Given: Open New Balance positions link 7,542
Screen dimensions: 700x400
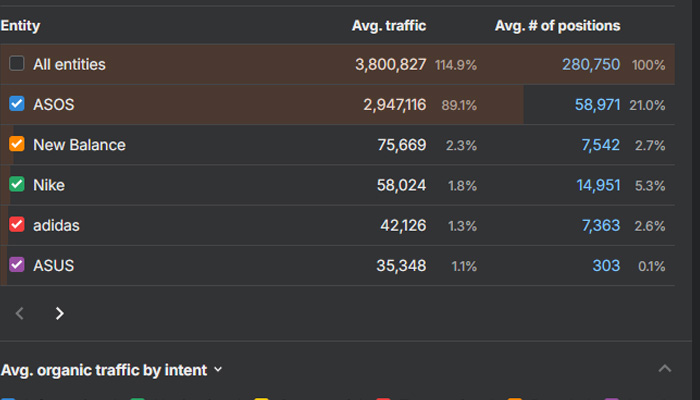Looking at the screenshot, I should click(600, 145).
